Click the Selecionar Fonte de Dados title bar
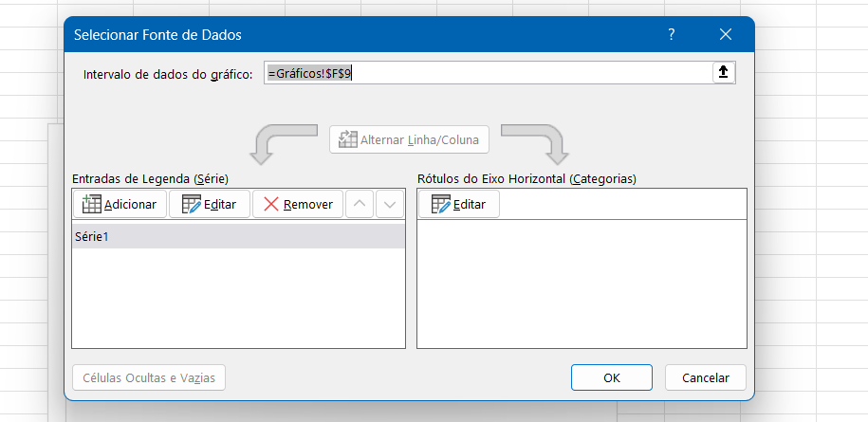This screenshot has height=422, width=868. tap(360, 35)
